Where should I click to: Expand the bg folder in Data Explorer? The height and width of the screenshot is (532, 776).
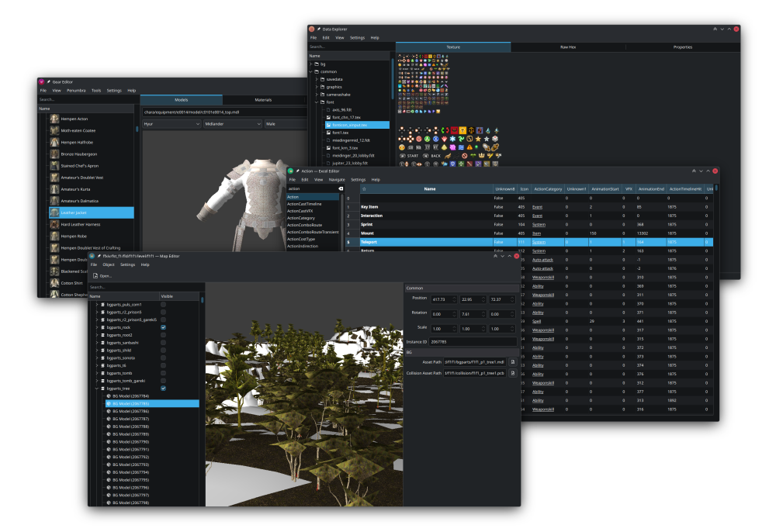(311, 64)
